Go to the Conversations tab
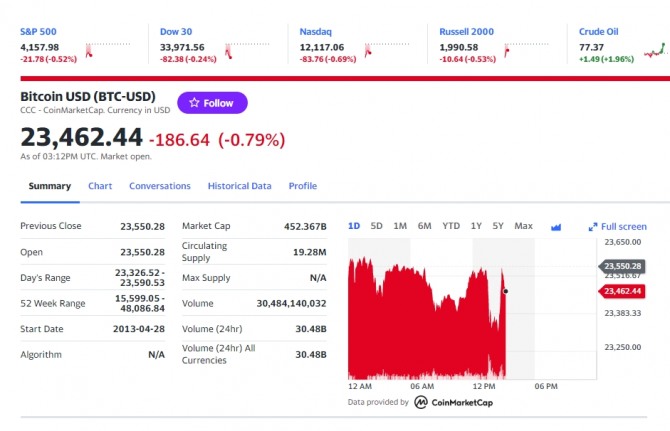Viewport: 670px width, 431px height. 160,186
